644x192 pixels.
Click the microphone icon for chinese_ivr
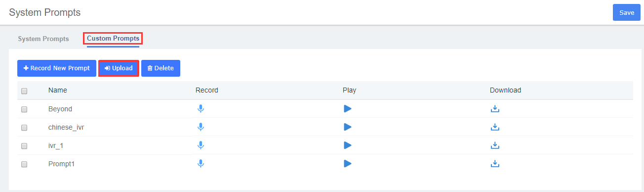201,127
